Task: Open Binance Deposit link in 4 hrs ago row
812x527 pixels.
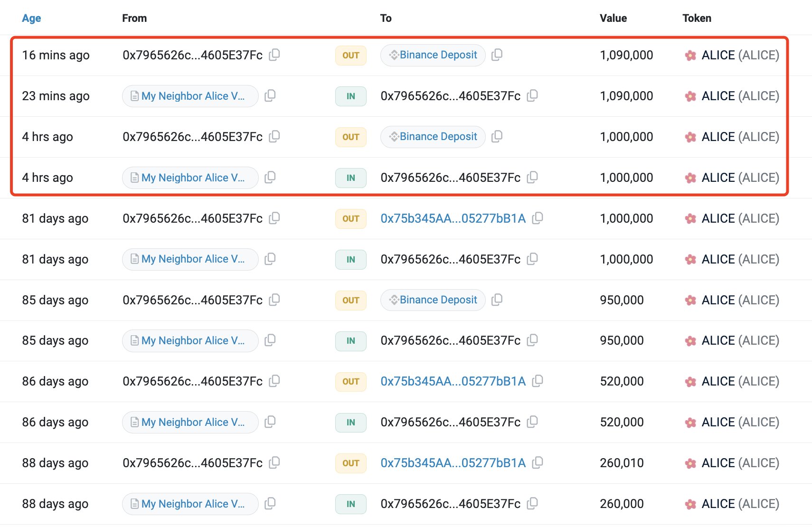Action: (x=433, y=137)
